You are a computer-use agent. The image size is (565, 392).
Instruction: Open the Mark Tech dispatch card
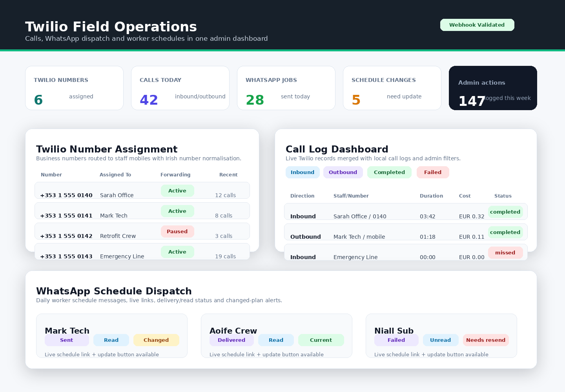coord(112,336)
